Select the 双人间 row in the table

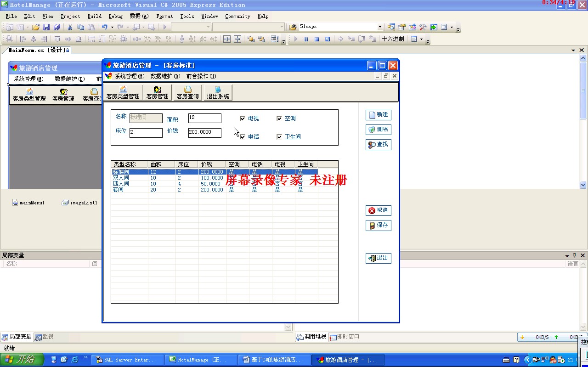[215, 178]
